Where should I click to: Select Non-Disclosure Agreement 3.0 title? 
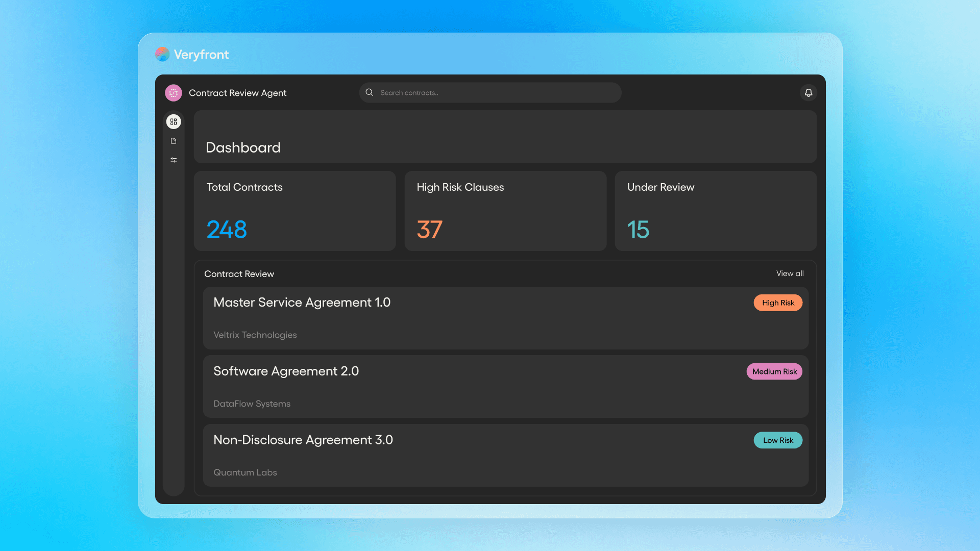303,440
